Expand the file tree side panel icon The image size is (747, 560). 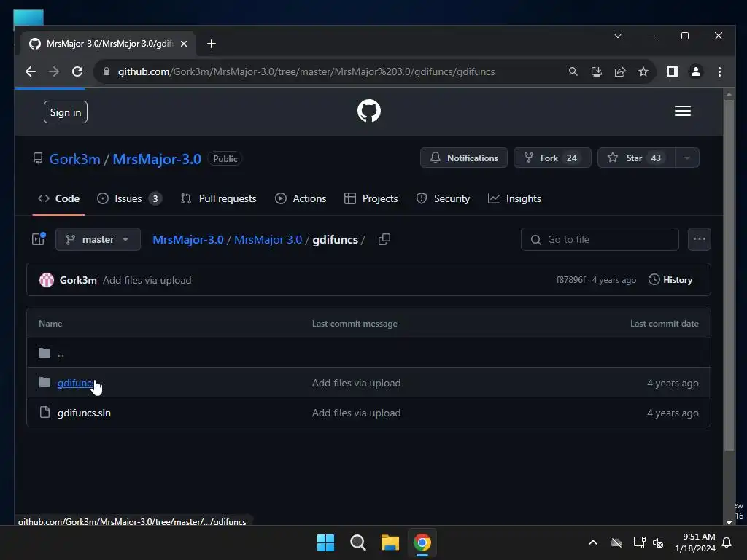(x=39, y=238)
